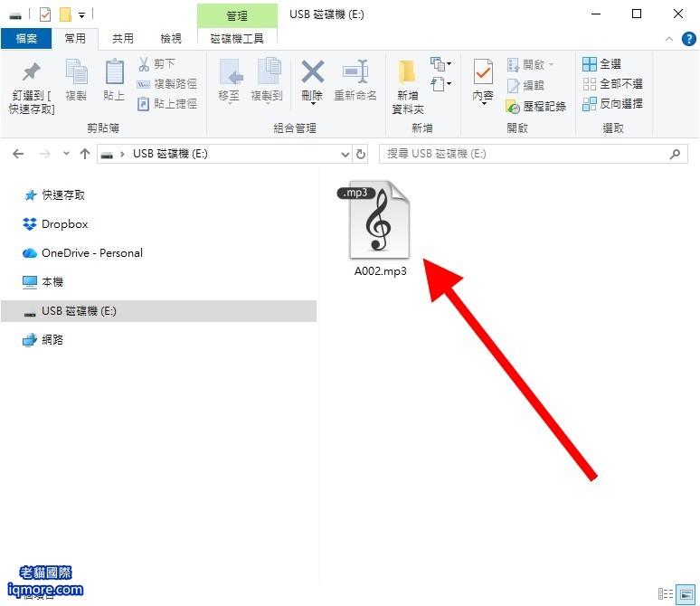This screenshot has width=700, height=606.
Task: Switch to the Home (常用) tab
Action: click(75, 39)
